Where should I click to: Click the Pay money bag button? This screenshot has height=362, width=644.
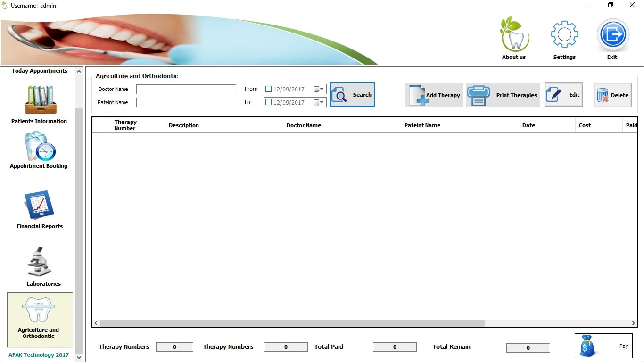pyautogui.click(x=603, y=346)
